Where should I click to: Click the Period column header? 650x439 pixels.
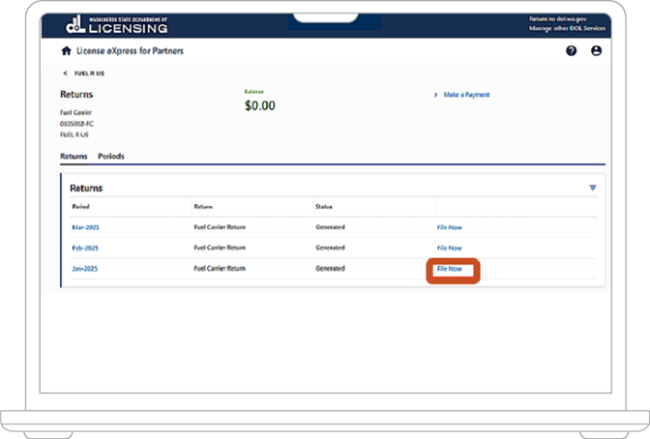click(x=81, y=206)
